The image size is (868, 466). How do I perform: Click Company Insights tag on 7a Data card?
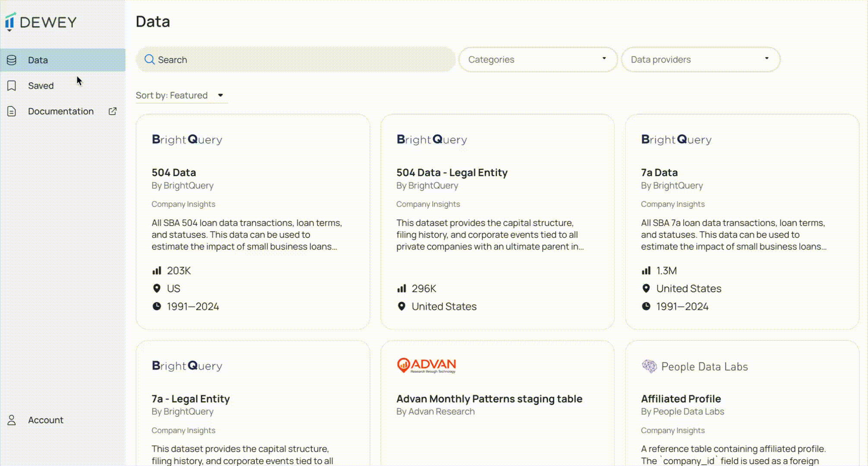point(673,204)
